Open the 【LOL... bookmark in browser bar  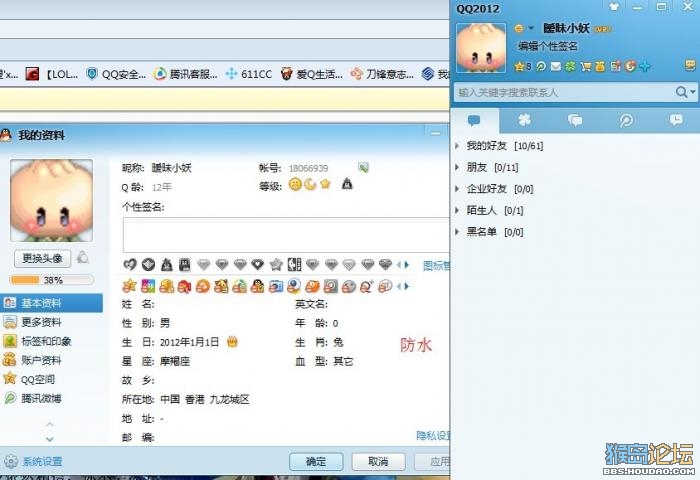point(52,74)
